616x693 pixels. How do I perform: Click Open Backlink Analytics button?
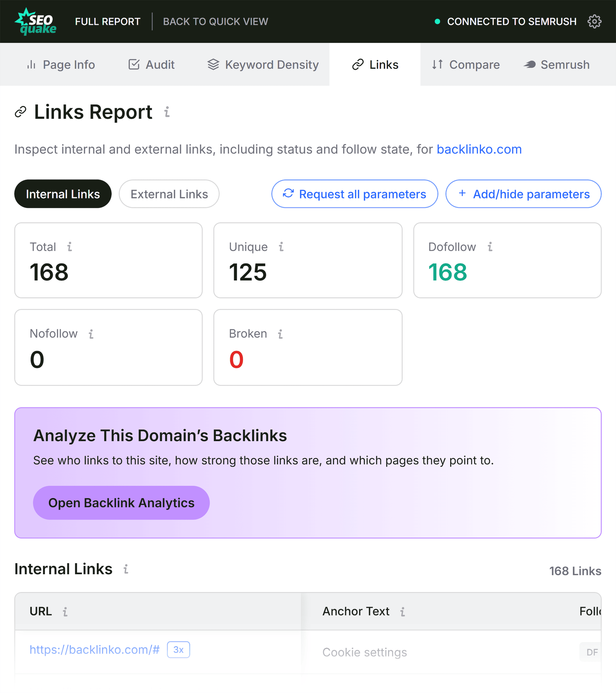(121, 503)
